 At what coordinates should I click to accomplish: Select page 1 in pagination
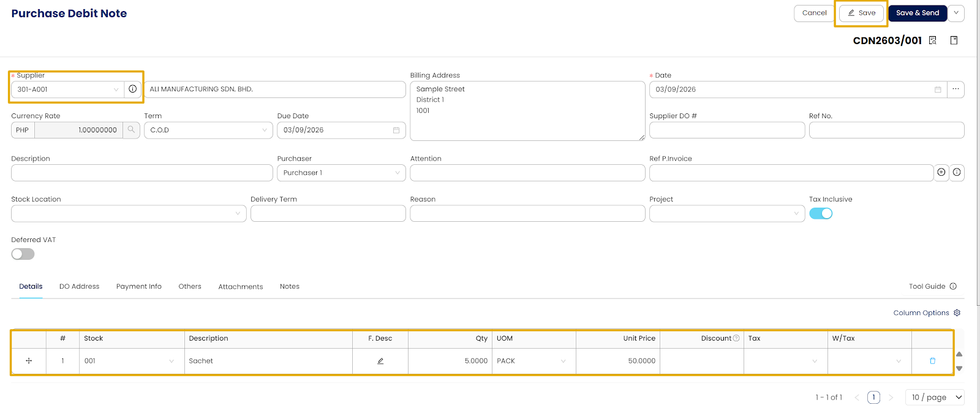pyautogui.click(x=874, y=398)
